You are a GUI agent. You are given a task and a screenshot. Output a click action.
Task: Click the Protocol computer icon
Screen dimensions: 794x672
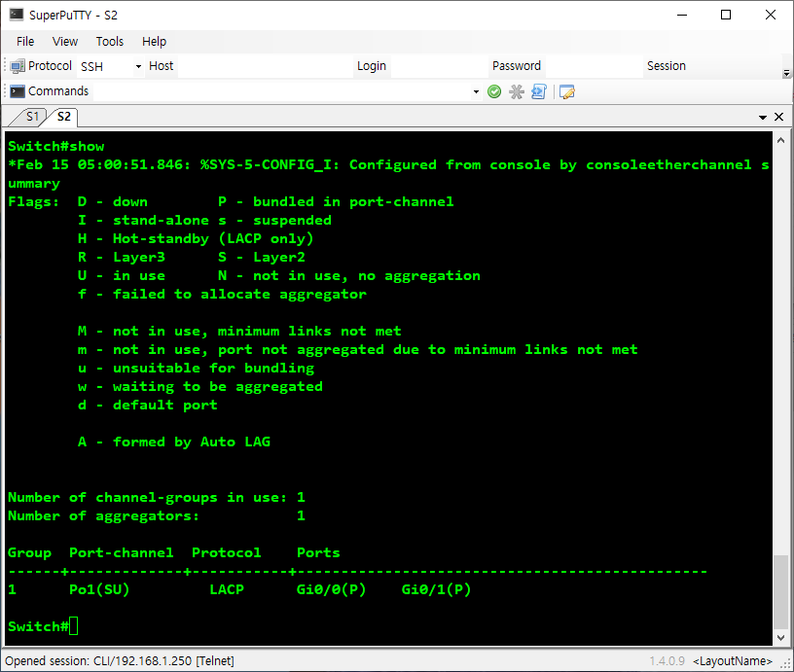[18, 66]
